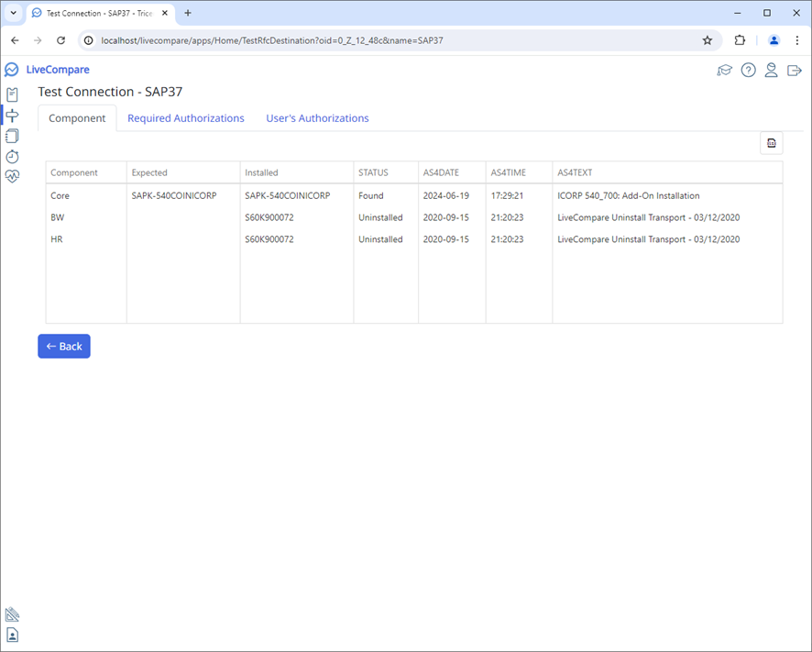This screenshot has height=652, width=812.
Task: Open the stacked notebook icon in sidebar
Action: click(x=12, y=136)
